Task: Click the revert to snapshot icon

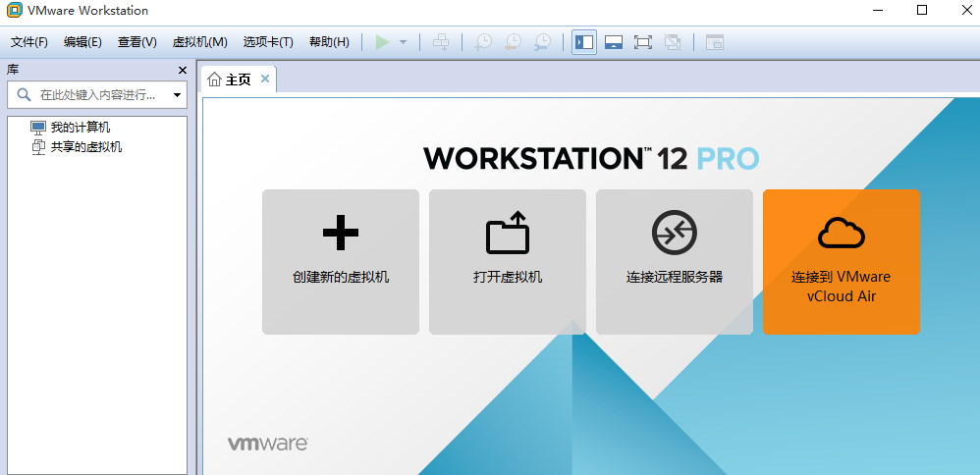Action: click(x=513, y=42)
